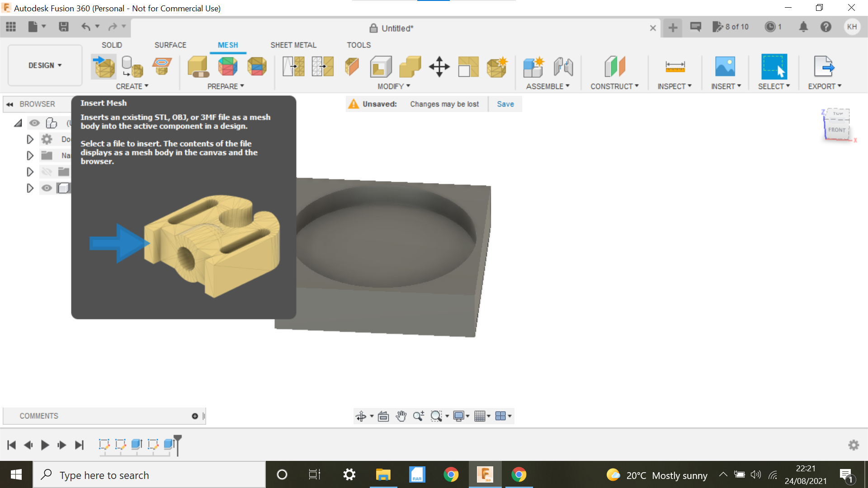
Task: Open the COMMENTS panel
Action: pyautogui.click(x=38, y=416)
